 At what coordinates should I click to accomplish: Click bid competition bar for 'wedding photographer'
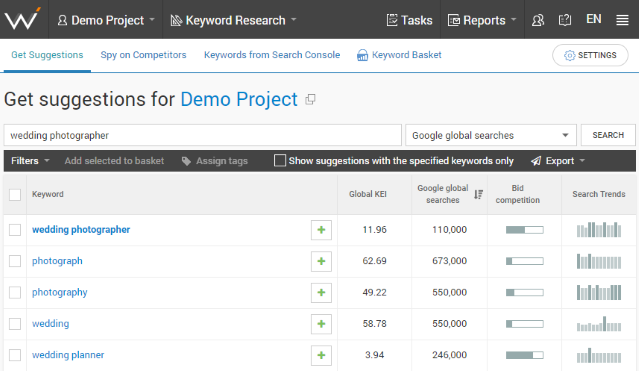tap(524, 230)
